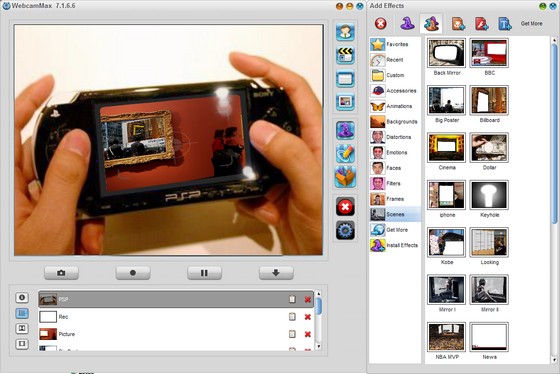Click the effects list scrollbar thumb
Viewport: 560px width, 374px height.
click(x=319, y=306)
